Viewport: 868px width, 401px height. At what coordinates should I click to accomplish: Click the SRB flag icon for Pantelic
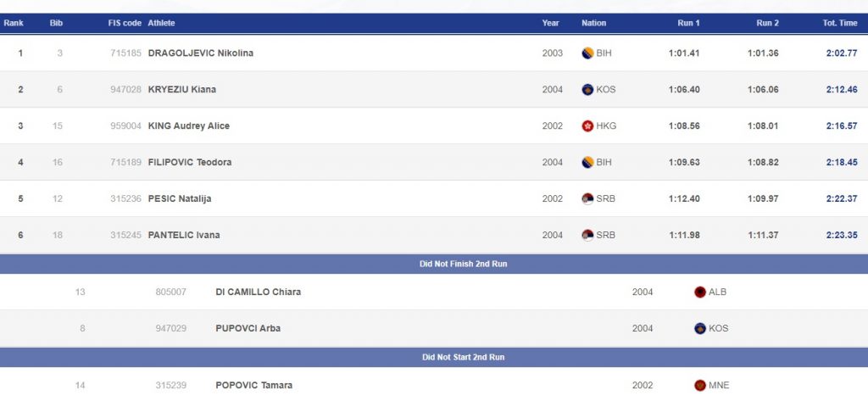(587, 236)
